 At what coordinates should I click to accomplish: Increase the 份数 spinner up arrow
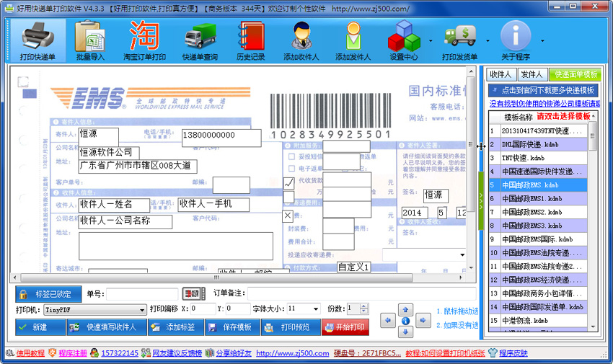pos(364,306)
